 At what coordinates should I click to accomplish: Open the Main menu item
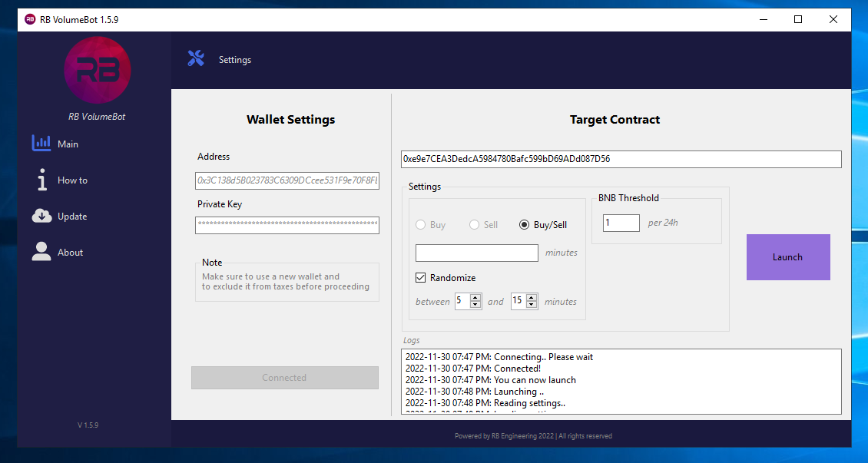[68, 144]
